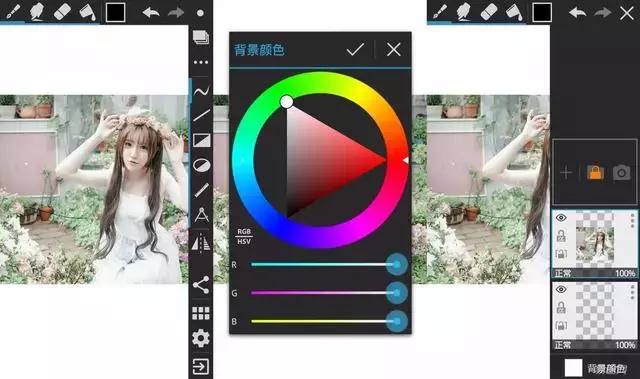Viewport: 640px width, 379px height.
Task: Undo last action in right layers view
Action: click(578, 13)
